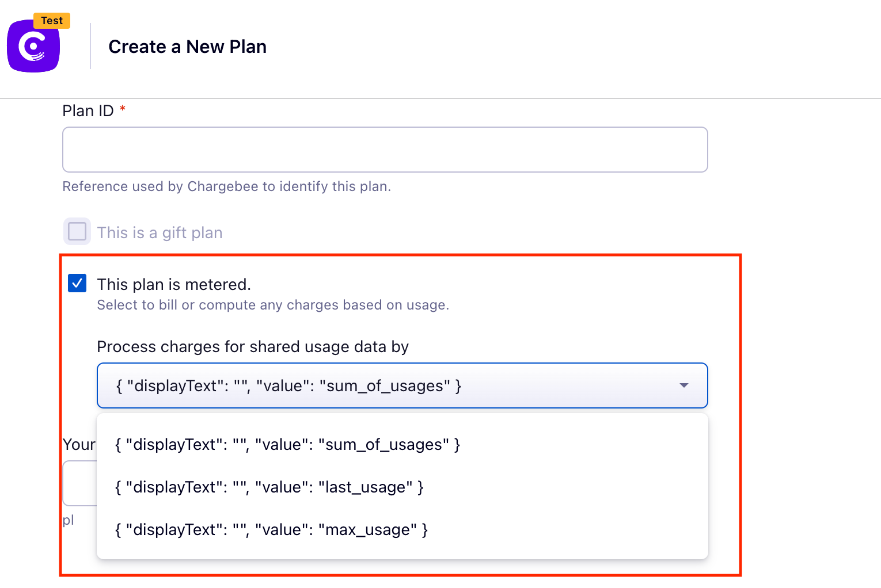Pick the max_usage dropdown option

tap(402, 530)
